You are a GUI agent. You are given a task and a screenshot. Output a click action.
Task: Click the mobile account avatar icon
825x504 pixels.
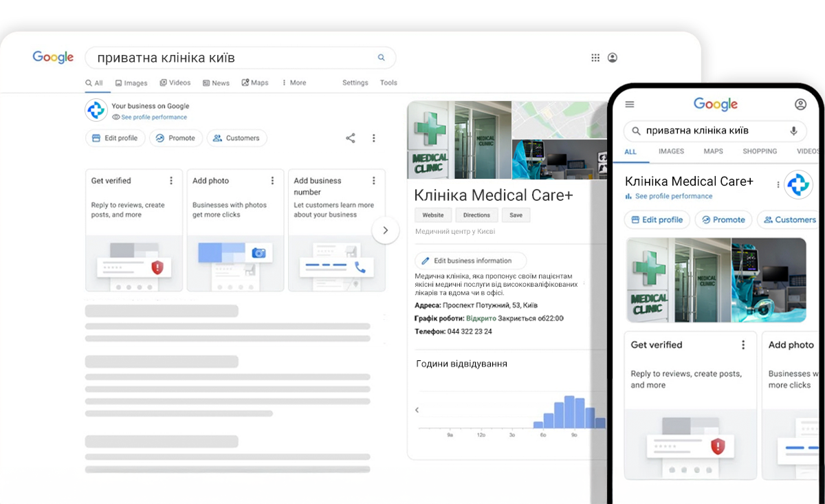(x=800, y=105)
